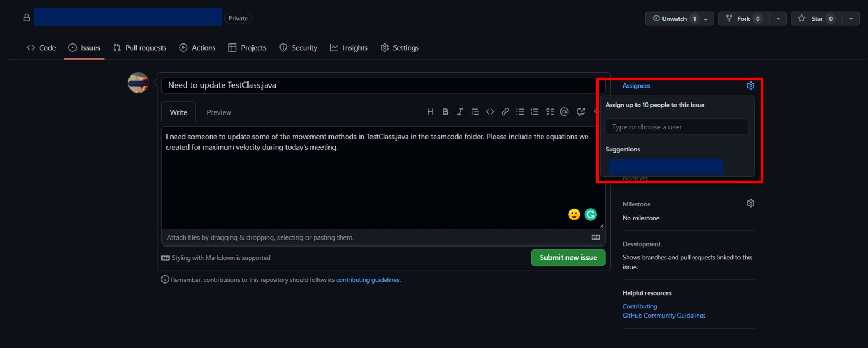The height and width of the screenshot is (348, 868).
Task: Click the Unwatch button
Action: coord(680,18)
